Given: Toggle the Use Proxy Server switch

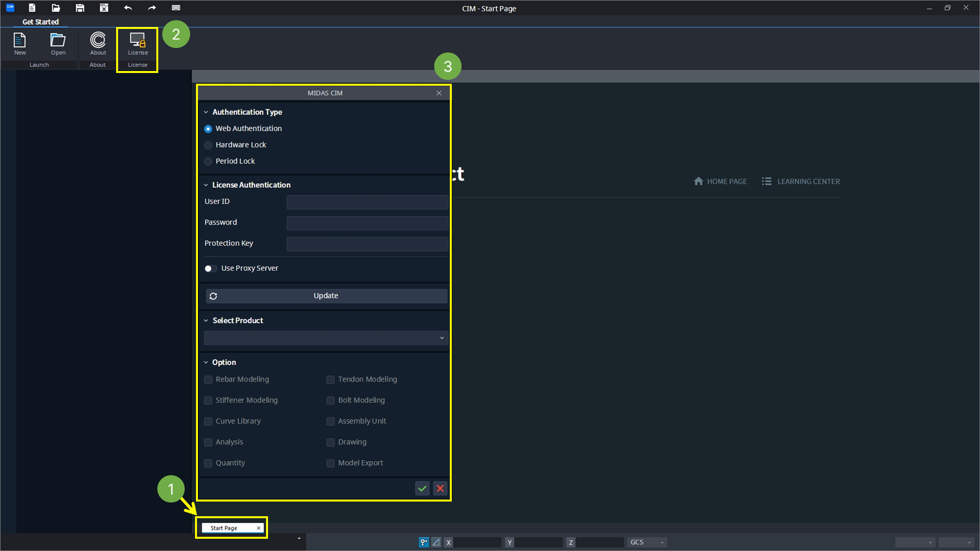Looking at the screenshot, I should click(211, 268).
